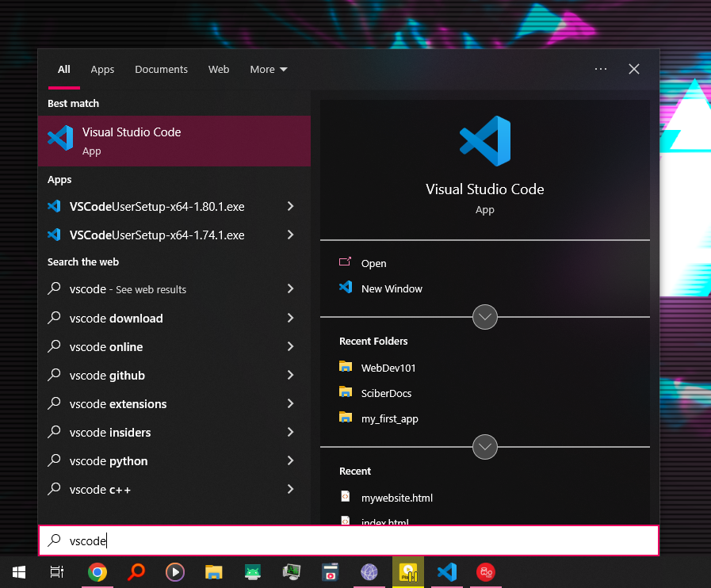Viewport: 711px width, 588px height.
Task: Launch Google Chrome from the taskbar
Action: 97,572
